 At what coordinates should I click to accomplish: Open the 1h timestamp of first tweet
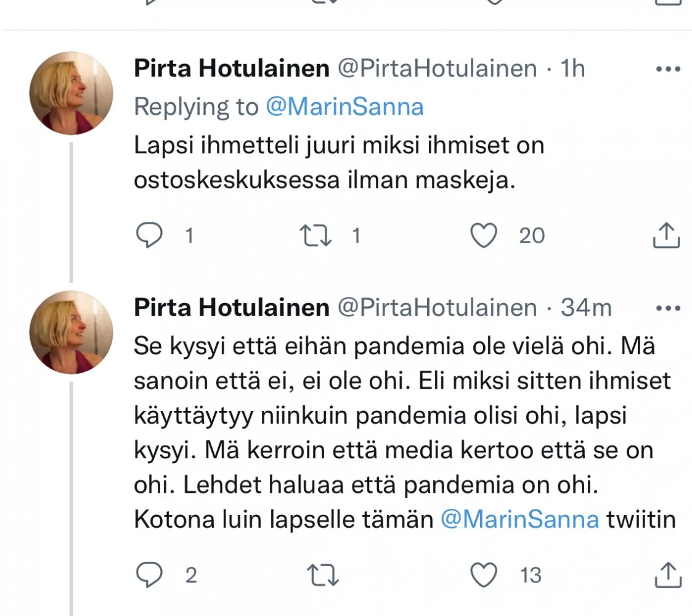(x=573, y=69)
